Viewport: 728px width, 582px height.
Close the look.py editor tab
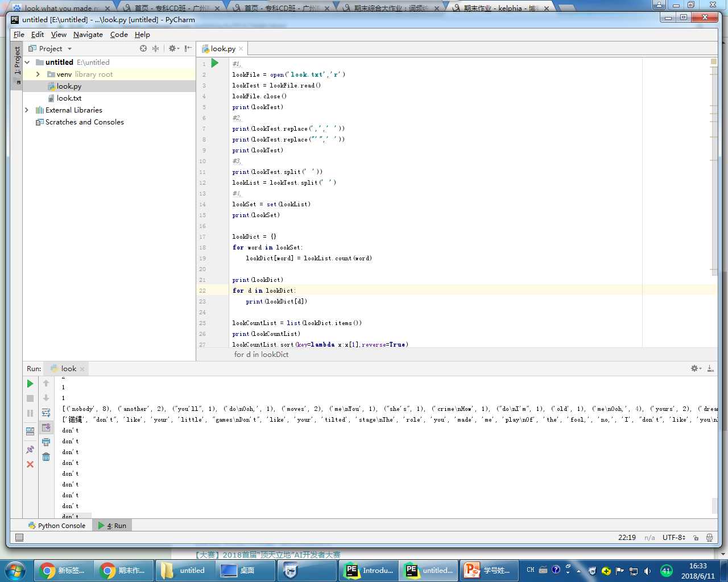[x=241, y=49]
